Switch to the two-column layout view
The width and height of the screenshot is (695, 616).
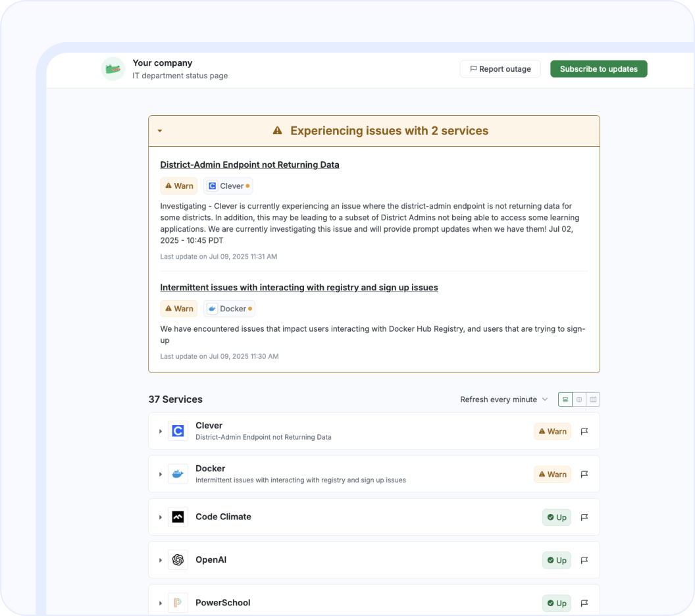point(579,399)
